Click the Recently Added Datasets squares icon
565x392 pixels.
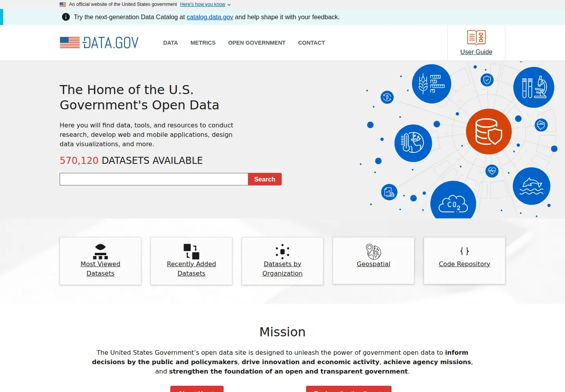click(x=191, y=252)
